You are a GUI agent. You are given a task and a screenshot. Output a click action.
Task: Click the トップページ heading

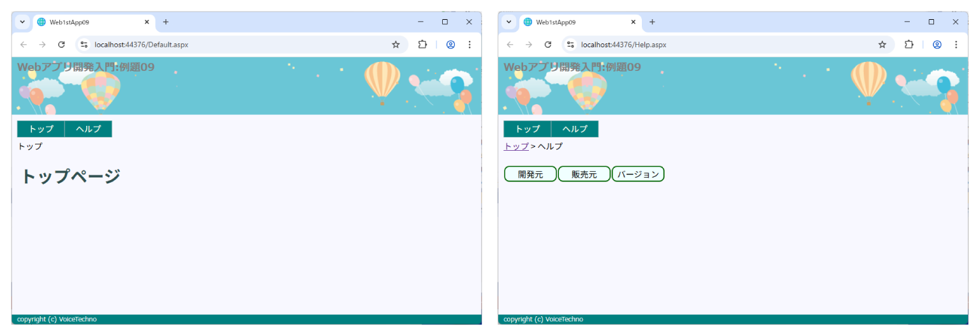coord(70,177)
